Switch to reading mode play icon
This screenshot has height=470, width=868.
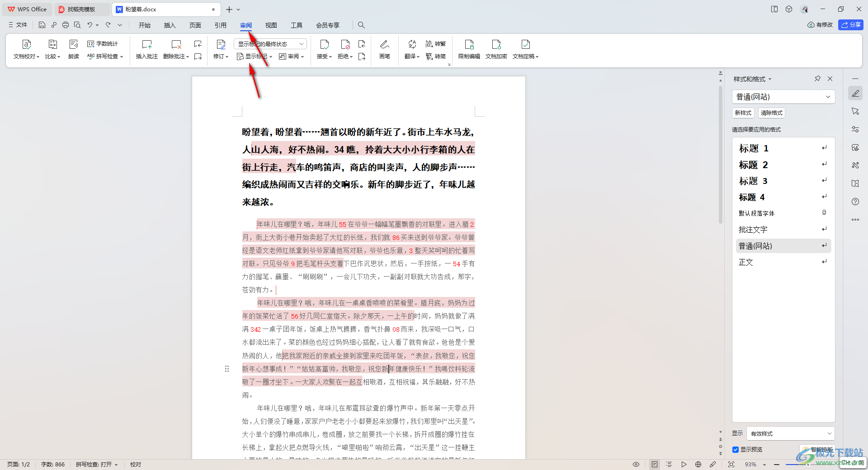684,465
